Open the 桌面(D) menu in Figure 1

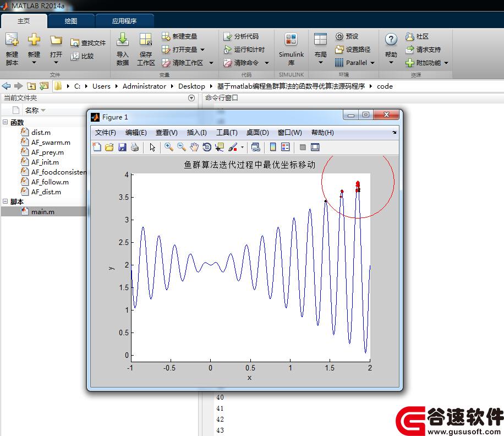coord(258,133)
